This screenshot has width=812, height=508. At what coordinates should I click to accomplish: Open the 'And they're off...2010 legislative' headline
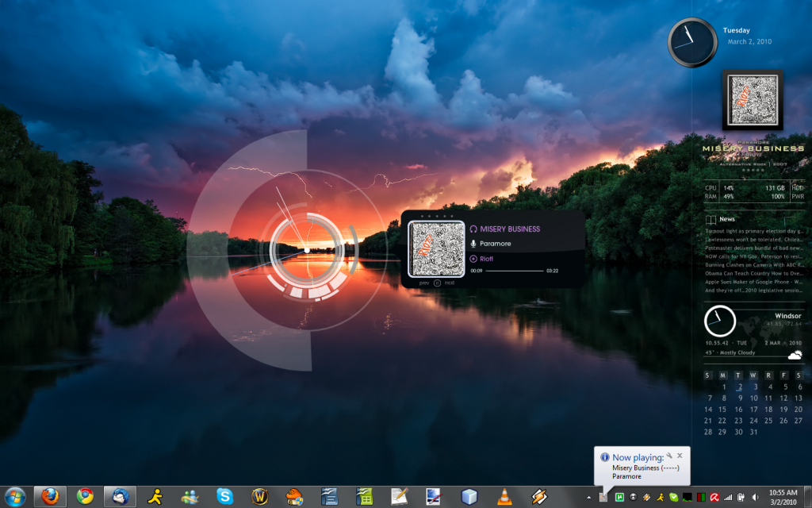pos(755,291)
